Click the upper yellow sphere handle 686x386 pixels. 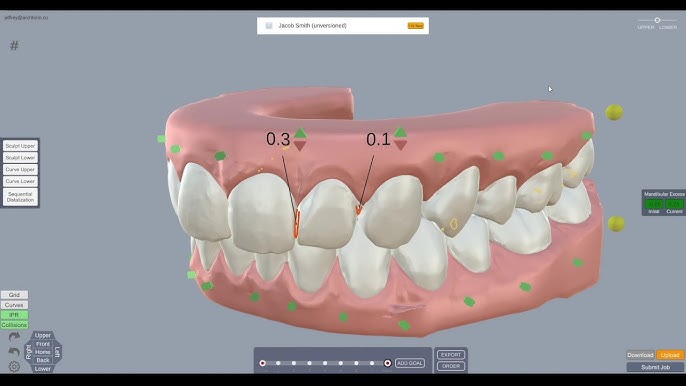tap(614, 112)
